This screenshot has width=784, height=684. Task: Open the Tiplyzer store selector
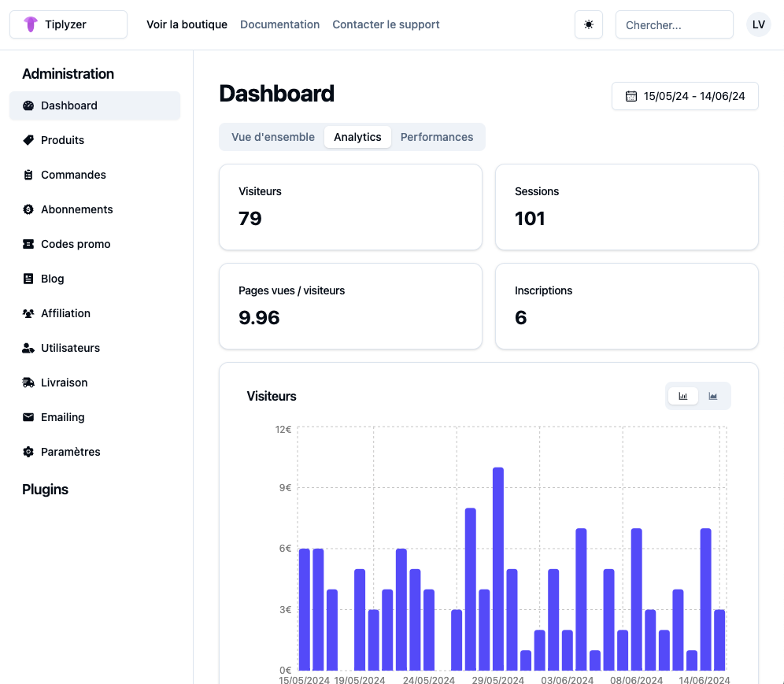coord(68,24)
